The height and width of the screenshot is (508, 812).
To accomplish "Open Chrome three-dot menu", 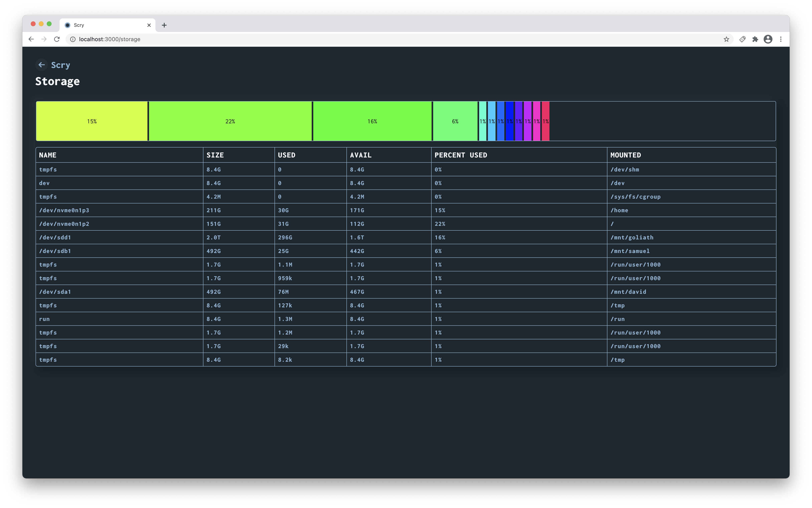I will pos(781,39).
